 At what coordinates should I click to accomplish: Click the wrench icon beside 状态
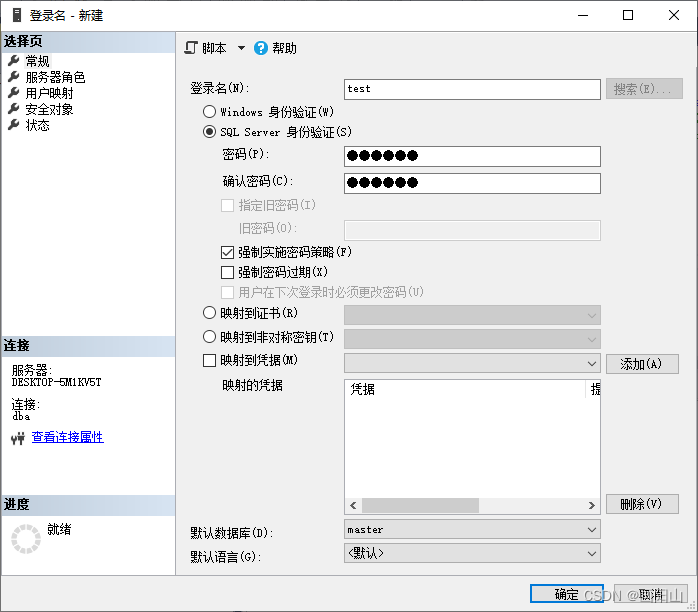[14, 125]
